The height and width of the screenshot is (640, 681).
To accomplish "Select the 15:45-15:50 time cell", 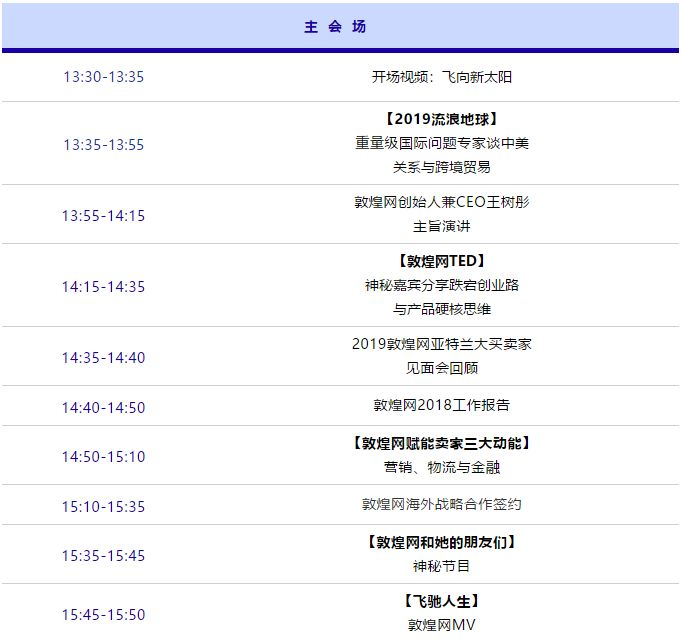I will point(103,615).
